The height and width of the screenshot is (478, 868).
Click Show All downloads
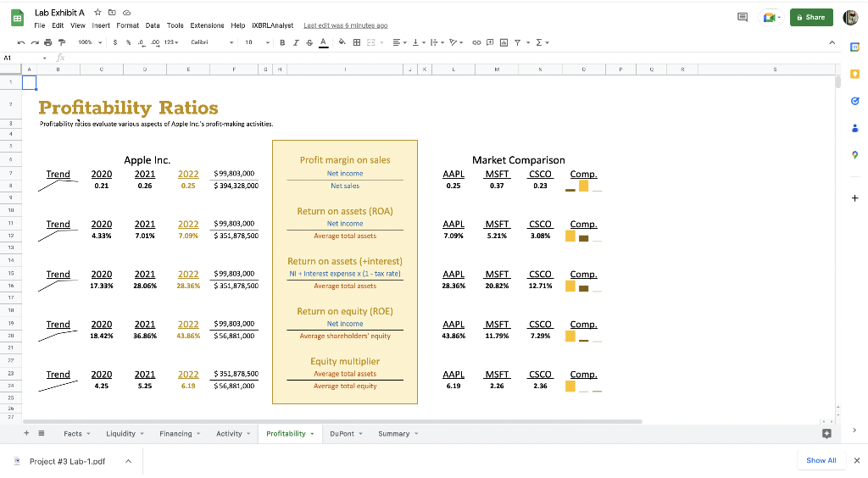pyautogui.click(x=821, y=460)
